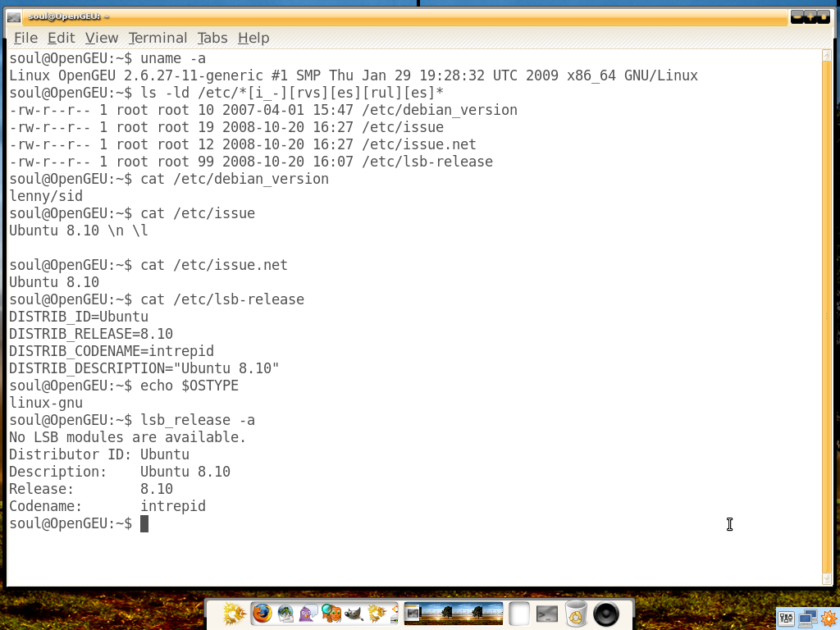Click the 'cat /etc/lsb-release' command line

click(157, 299)
